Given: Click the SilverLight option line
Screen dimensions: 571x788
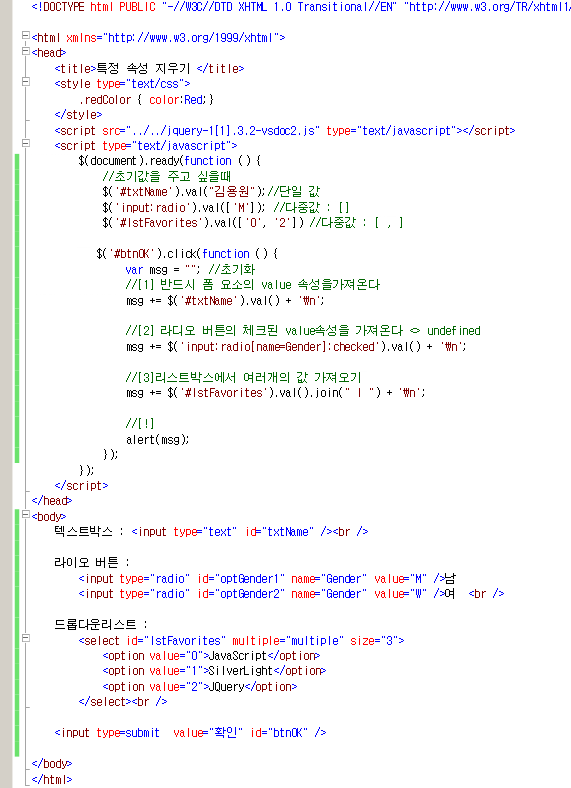Looking at the screenshot, I should click(x=214, y=671).
